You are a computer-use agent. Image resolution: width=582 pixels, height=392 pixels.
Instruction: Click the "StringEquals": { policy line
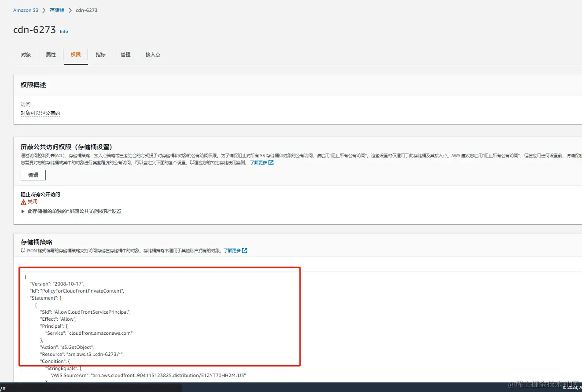[64, 368]
